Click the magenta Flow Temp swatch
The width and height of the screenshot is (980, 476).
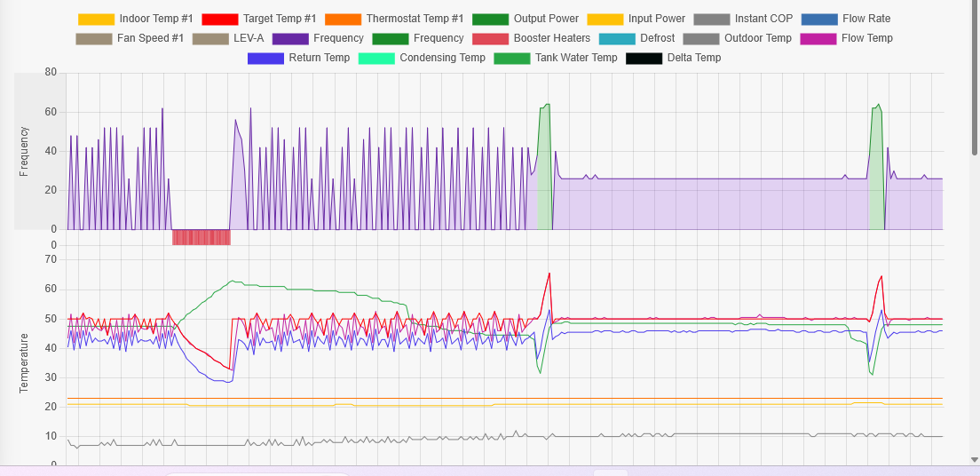823,38
